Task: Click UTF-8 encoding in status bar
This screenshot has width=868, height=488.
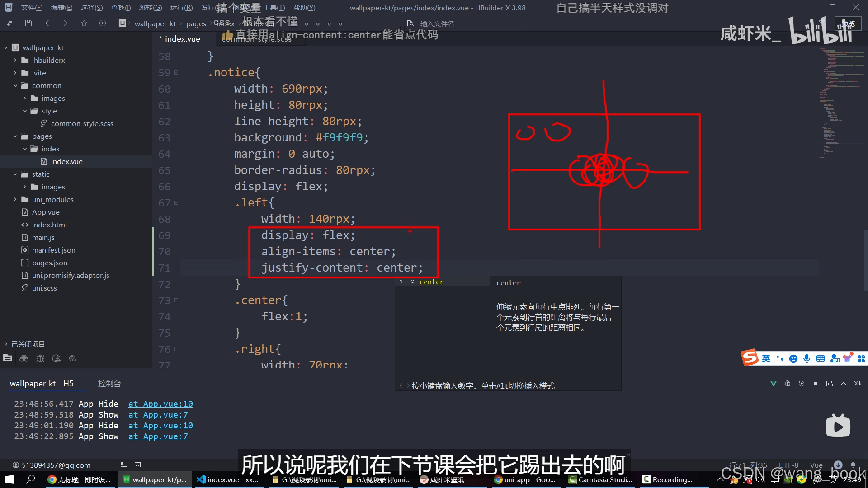Action: click(x=788, y=465)
